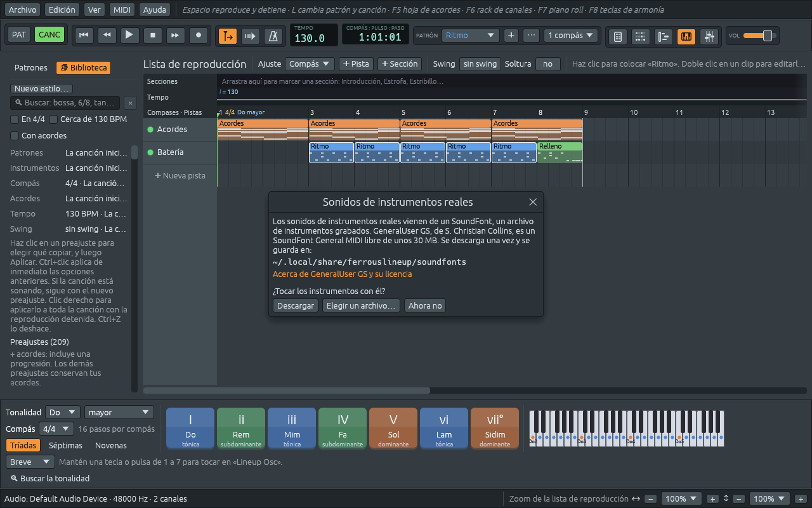Viewport: 812px width, 508px height.
Task: Jump to the start with the skip-back button
Action: [x=83, y=36]
